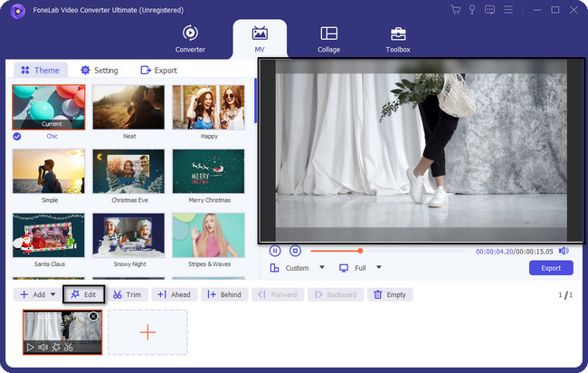588x373 pixels.
Task: Click the Behind button
Action: (224, 294)
